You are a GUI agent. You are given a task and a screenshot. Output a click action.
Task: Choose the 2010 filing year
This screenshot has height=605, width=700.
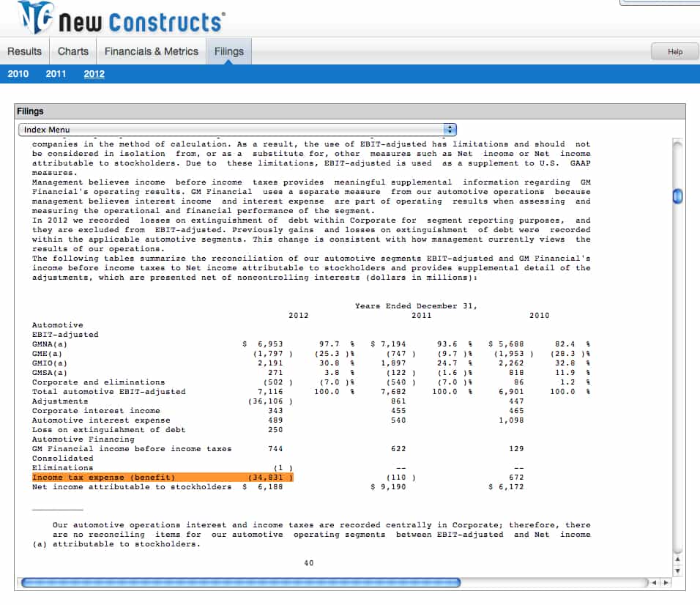point(18,74)
